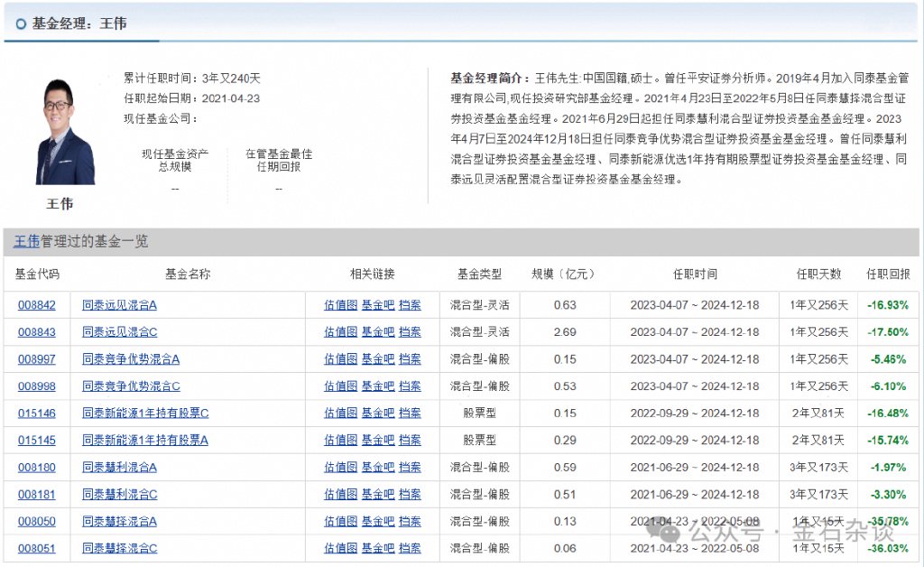The height and width of the screenshot is (567, 924).
Task: Click the -16.93% return value
Action: click(x=888, y=305)
